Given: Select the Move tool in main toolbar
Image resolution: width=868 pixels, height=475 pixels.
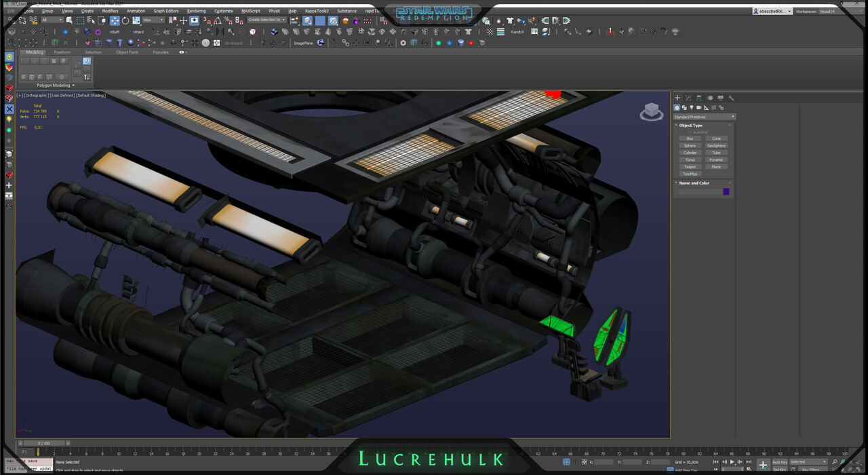Looking at the screenshot, I should pyautogui.click(x=115, y=20).
